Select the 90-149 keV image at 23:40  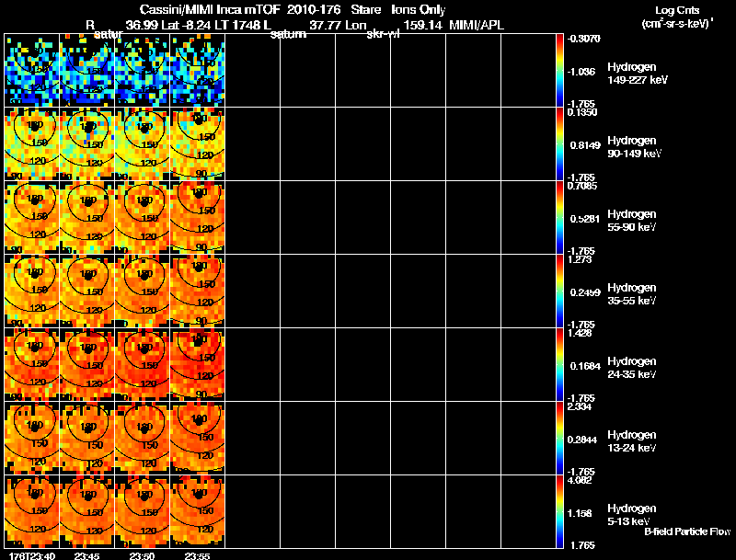32,144
